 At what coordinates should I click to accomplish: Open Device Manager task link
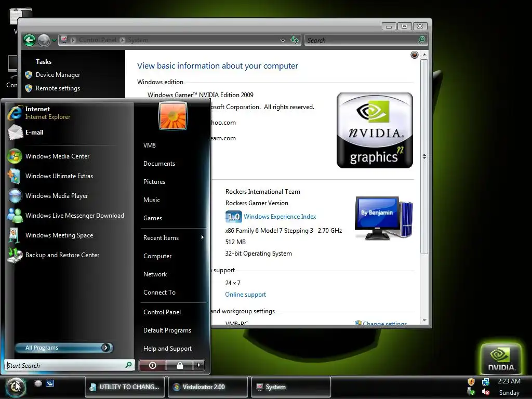click(x=58, y=75)
